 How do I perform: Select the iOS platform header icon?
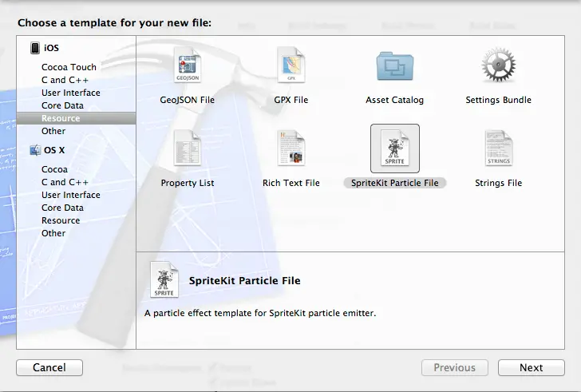pos(35,48)
